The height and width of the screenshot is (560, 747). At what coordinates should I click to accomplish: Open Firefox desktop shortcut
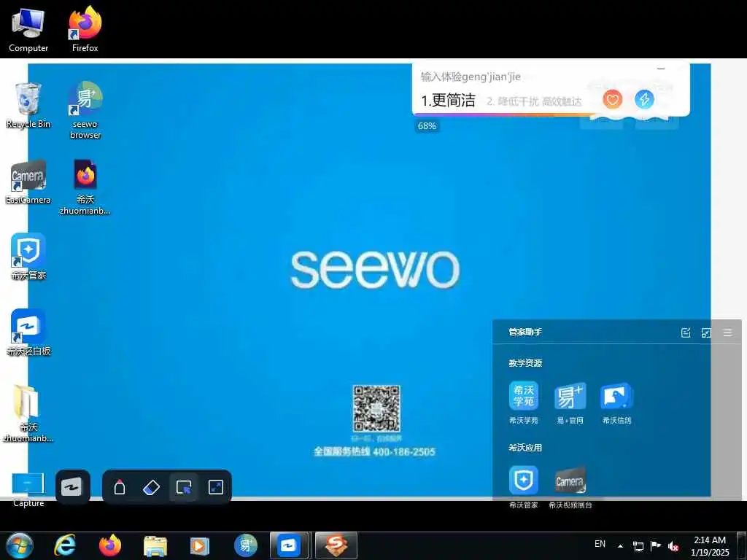click(85, 29)
